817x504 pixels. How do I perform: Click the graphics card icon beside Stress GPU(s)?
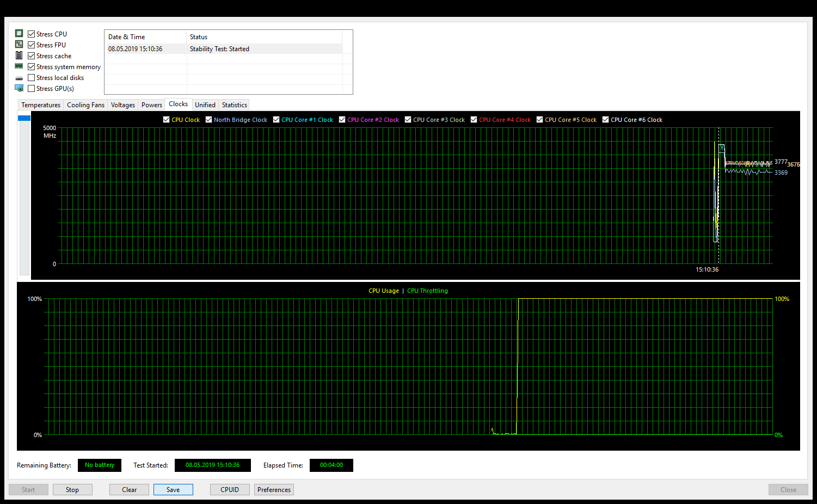(19, 88)
